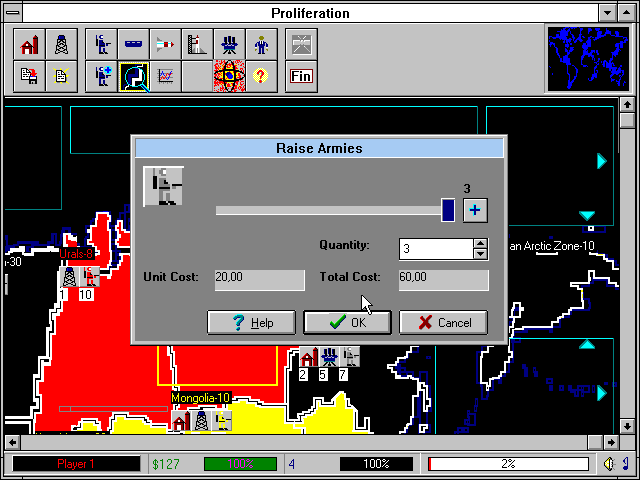Click the barn map icon labeled 2
640x480 pixels.
pyautogui.click(x=309, y=356)
